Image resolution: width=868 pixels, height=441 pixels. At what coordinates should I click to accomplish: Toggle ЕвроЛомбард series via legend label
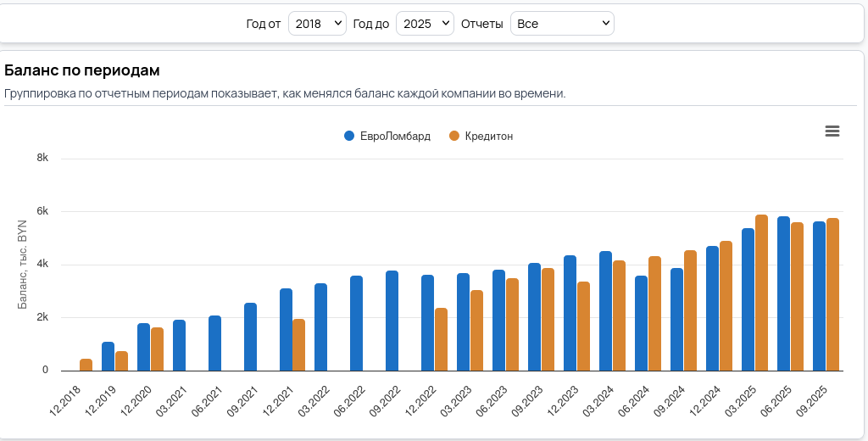point(395,137)
